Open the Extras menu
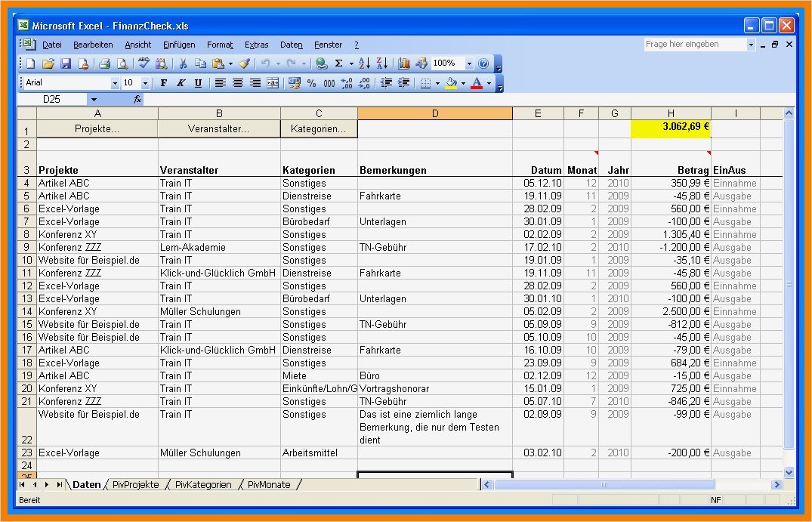 pos(257,45)
